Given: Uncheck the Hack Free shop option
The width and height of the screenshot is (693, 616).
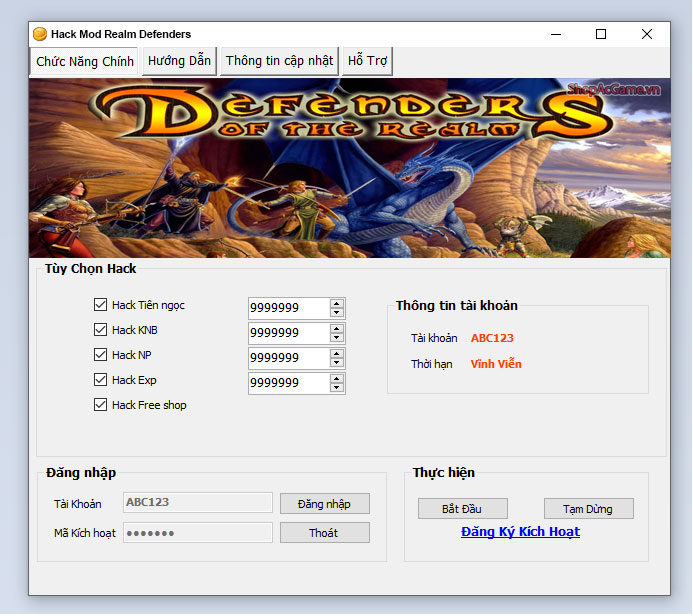Looking at the screenshot, I should tap(100, 405).
